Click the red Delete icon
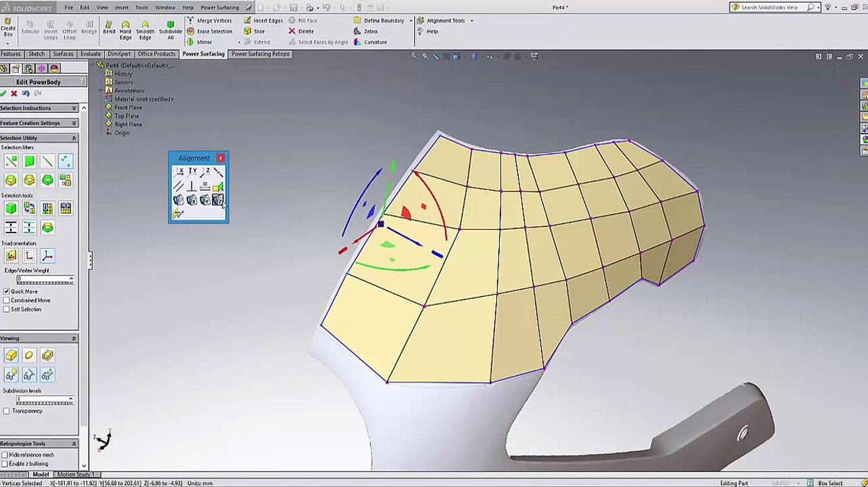This screenshot has width=868, height=487. (292, 31)
